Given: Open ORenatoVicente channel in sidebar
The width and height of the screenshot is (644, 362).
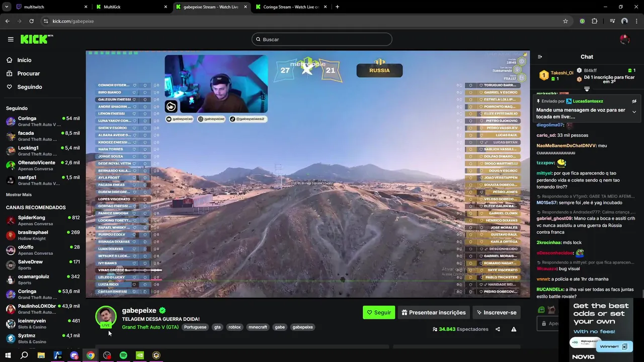Looking at the screenshot, I should tap(43, 165).
